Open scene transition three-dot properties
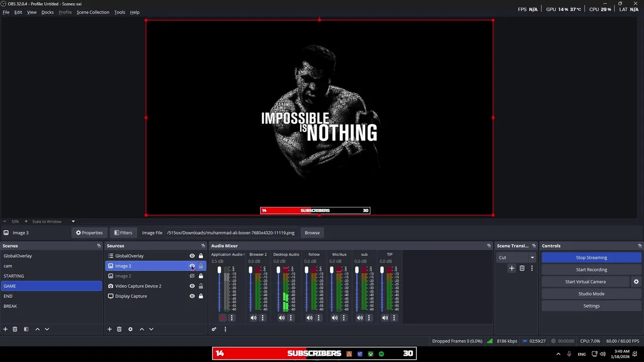This screenshot has height=362, width=644. tap(532, 268)
